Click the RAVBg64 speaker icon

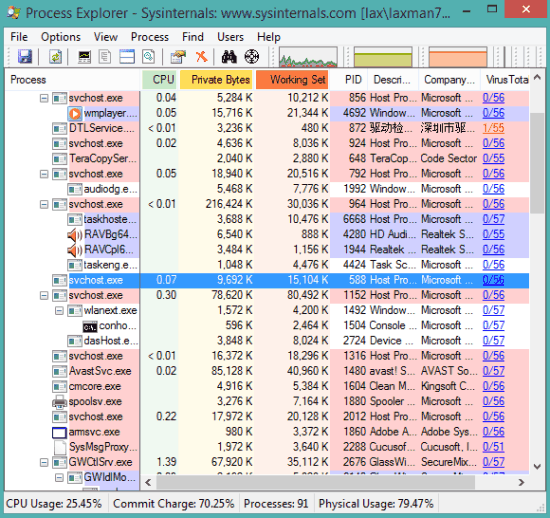[x=74, y=234]
